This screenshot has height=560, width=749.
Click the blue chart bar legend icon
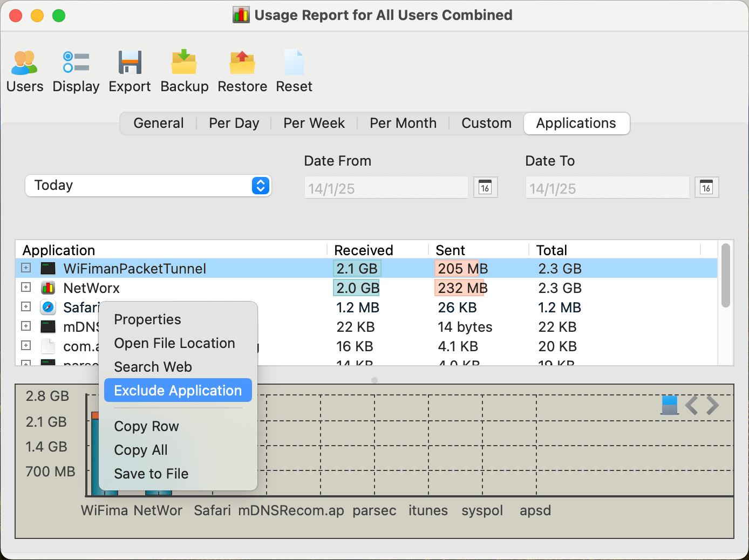[669, 405]
